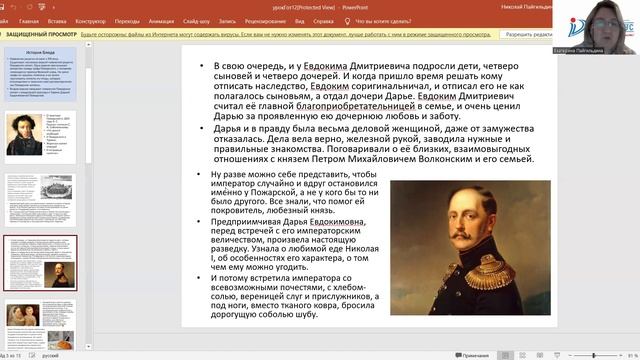Open the Примечания comments button
Image resolution: width=640 pixels, height=360 pixels.
click(472, 356)
